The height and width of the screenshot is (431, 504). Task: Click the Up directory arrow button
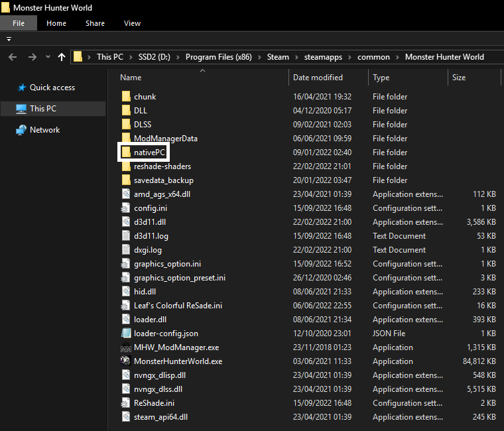(62, 57)
